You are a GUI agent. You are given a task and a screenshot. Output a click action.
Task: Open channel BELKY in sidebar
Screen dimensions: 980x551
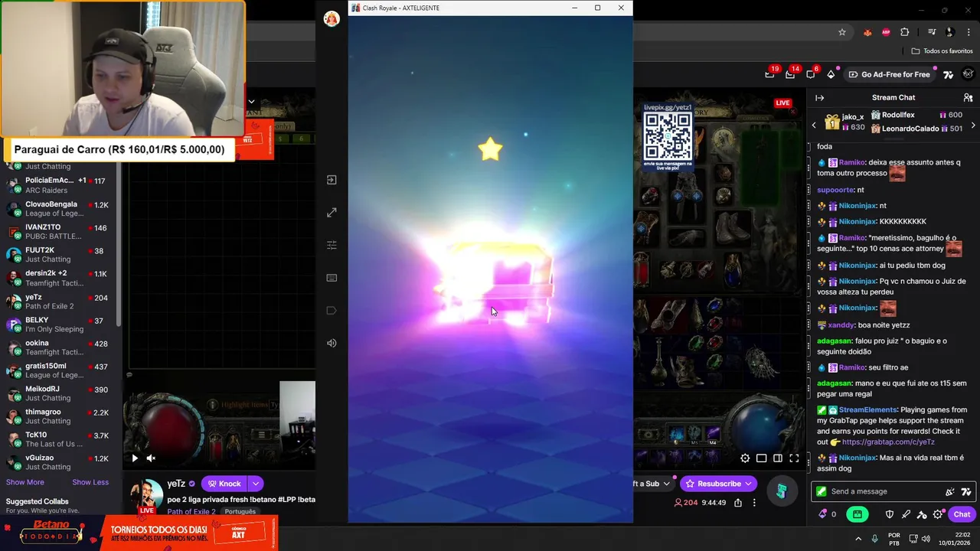tap(60, 324)
